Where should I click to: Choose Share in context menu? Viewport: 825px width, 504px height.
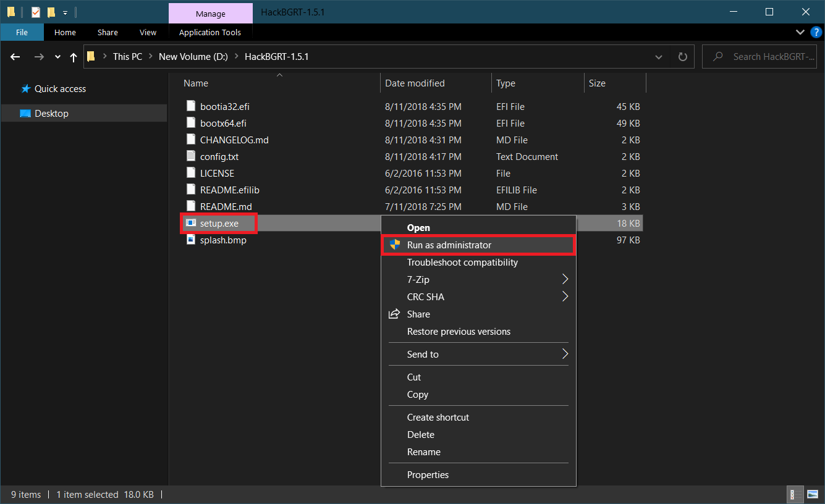coord(479,314)
